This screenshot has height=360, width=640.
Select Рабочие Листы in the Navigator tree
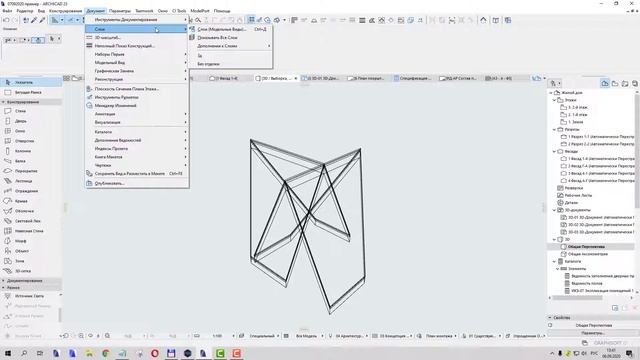[578, 196]
